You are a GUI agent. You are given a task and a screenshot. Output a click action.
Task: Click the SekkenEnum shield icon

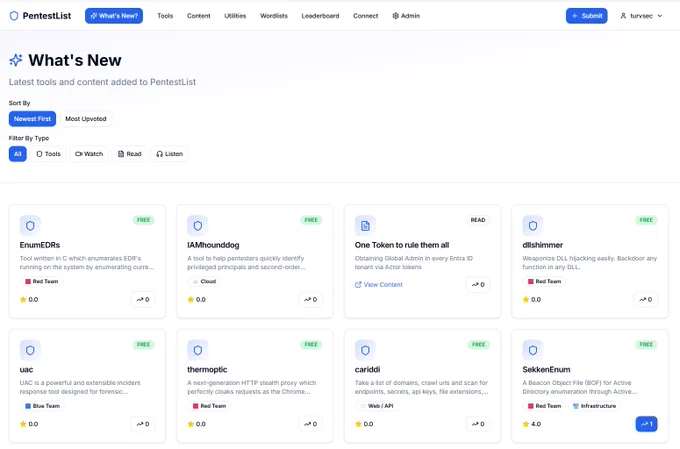[x=533, y=350]
